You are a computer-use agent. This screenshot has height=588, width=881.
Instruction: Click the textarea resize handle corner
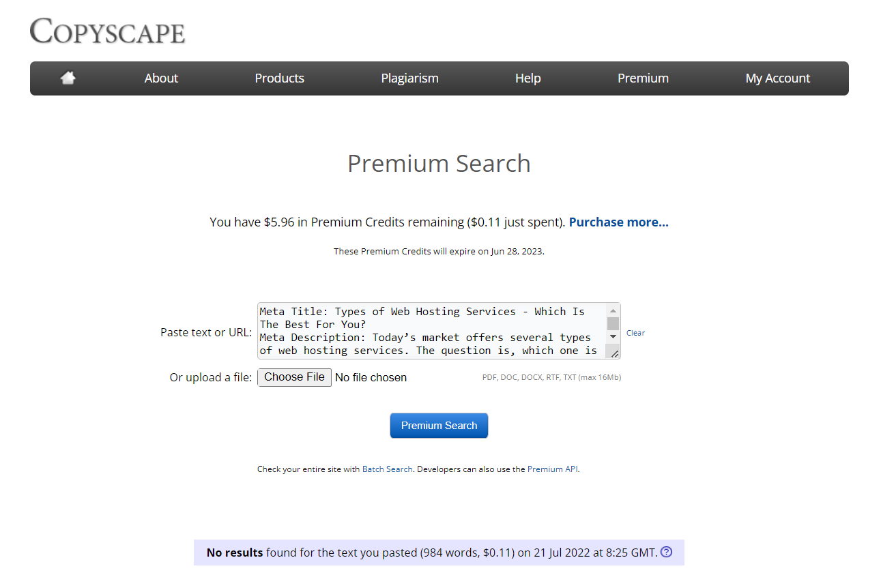point(615,353)
